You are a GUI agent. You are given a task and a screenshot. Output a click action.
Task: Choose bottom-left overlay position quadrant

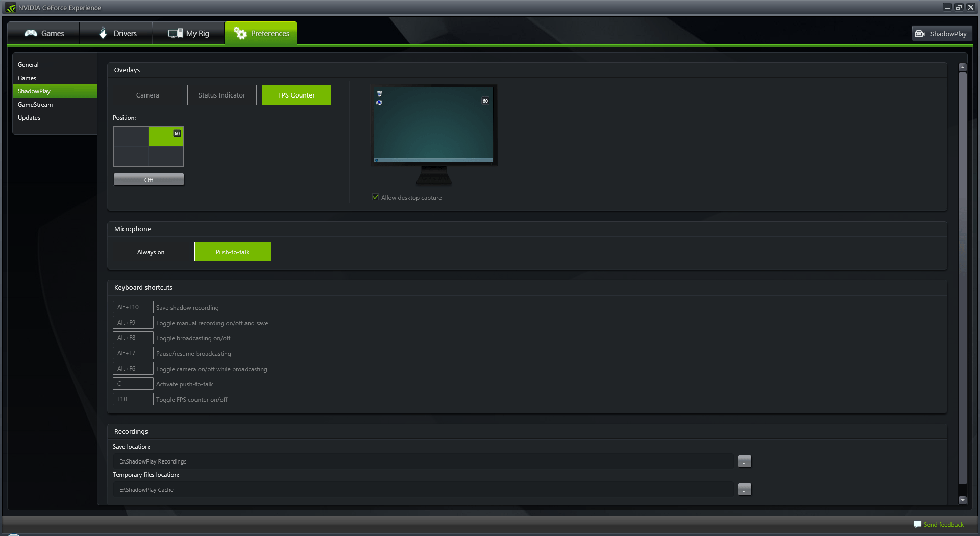[131, 156]
